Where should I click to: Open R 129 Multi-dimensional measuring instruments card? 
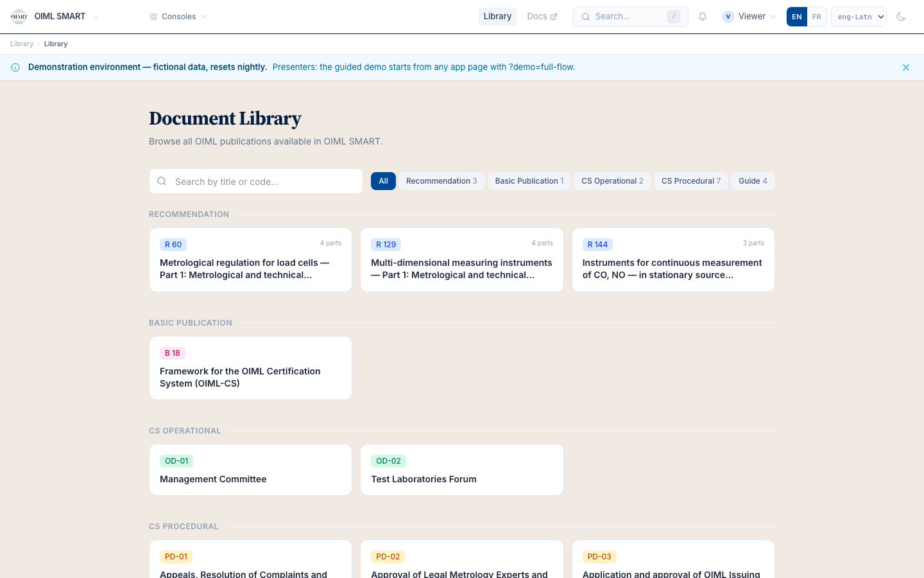[x=462, y=259]
